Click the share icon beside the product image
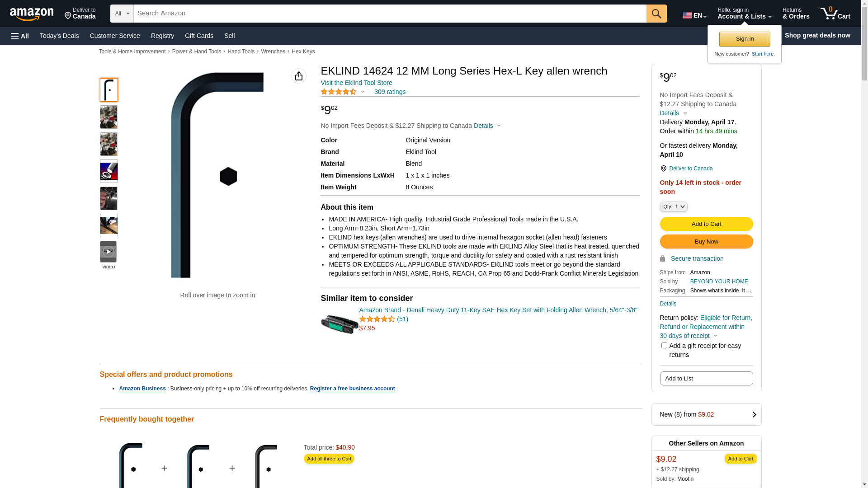The width and height of the screenshot is (868, 488). point(298,76)
